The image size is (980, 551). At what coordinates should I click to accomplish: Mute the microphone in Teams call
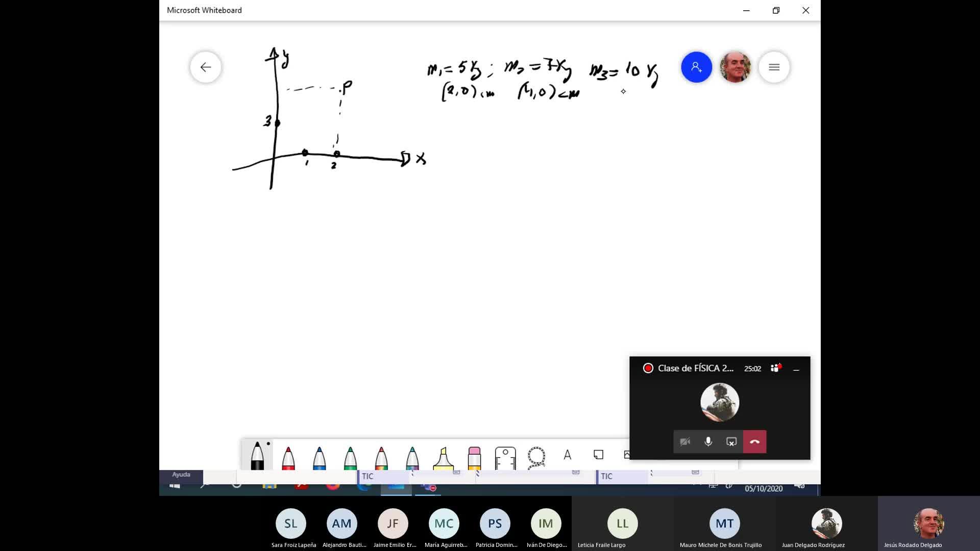pos(708,442)
